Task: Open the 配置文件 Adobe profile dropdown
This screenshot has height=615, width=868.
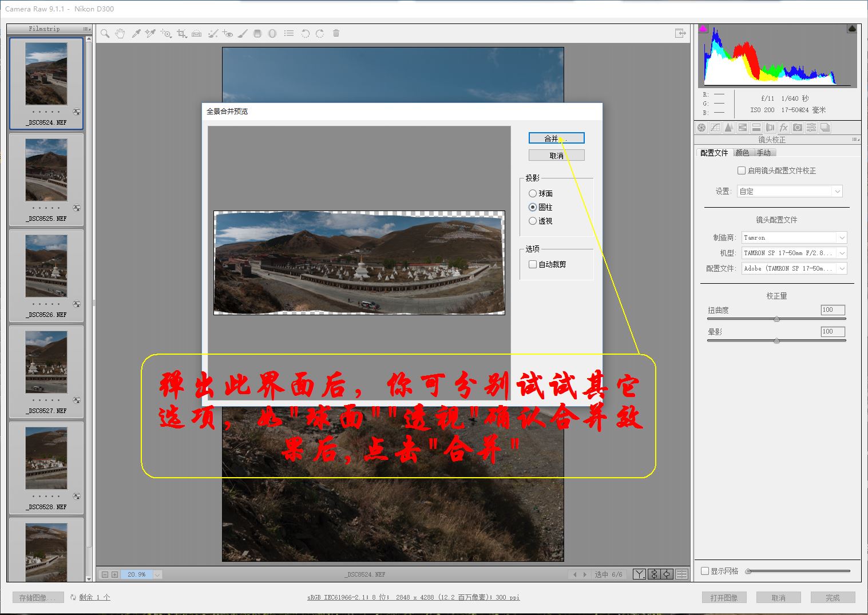Action: tap(794, 268)
